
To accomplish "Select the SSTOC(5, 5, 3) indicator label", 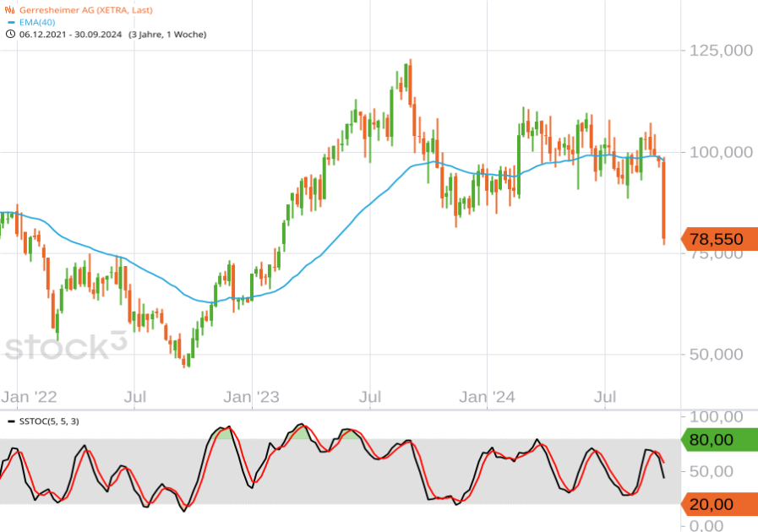I will pos(49,421).
